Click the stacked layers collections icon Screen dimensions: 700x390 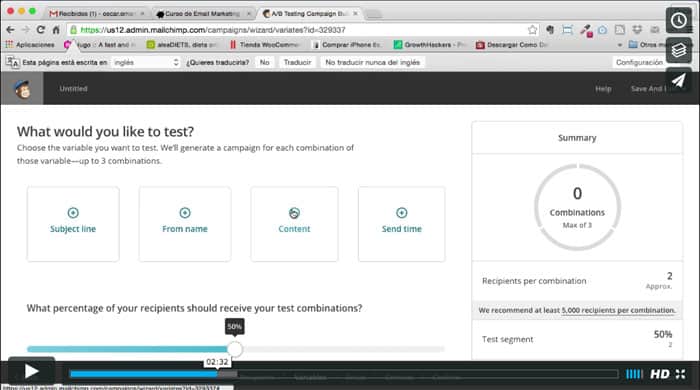point(679,50)
